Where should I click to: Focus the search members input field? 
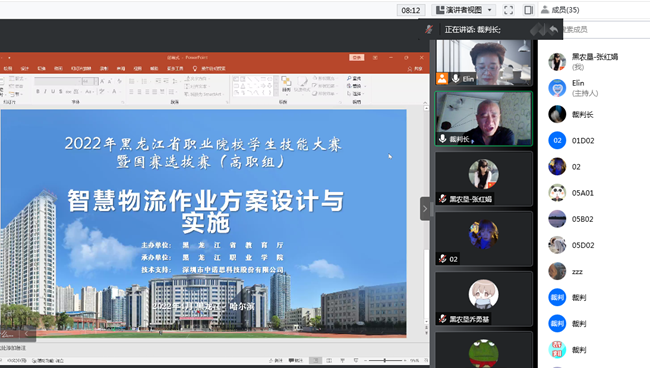(x=605, y=29)
